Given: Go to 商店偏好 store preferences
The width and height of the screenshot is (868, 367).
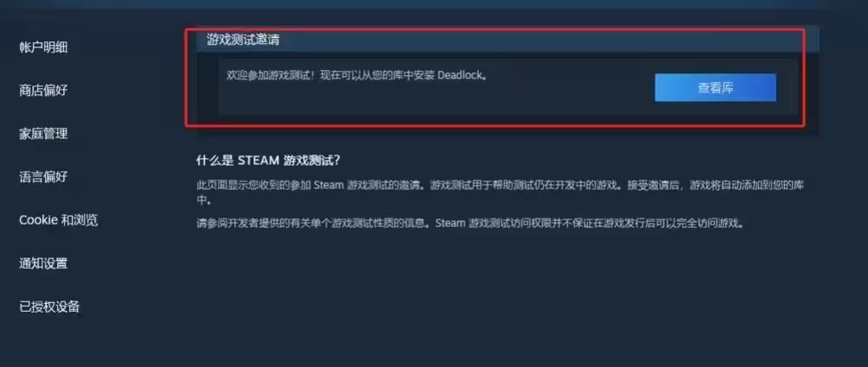Looking at the screenshot, I should point(43,90).
